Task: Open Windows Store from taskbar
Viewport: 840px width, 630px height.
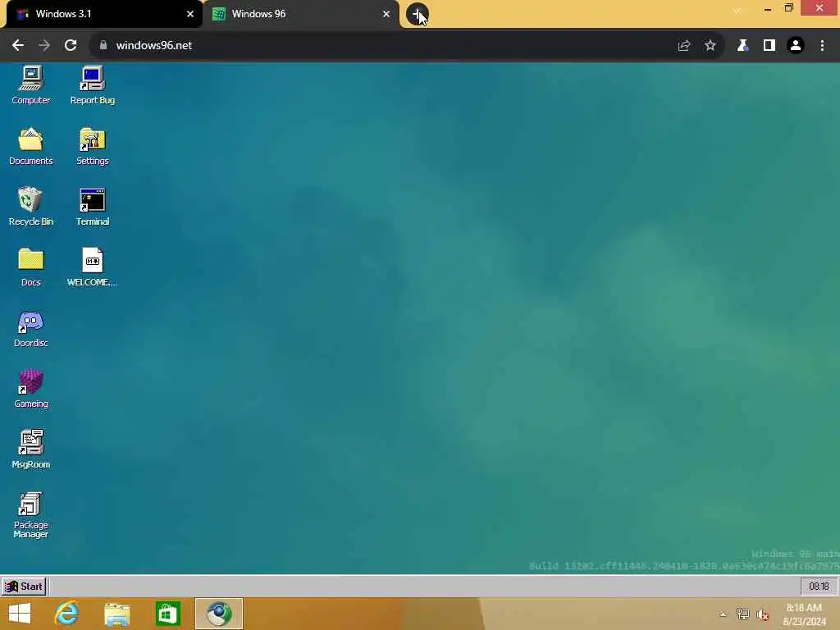Action: 167,614
